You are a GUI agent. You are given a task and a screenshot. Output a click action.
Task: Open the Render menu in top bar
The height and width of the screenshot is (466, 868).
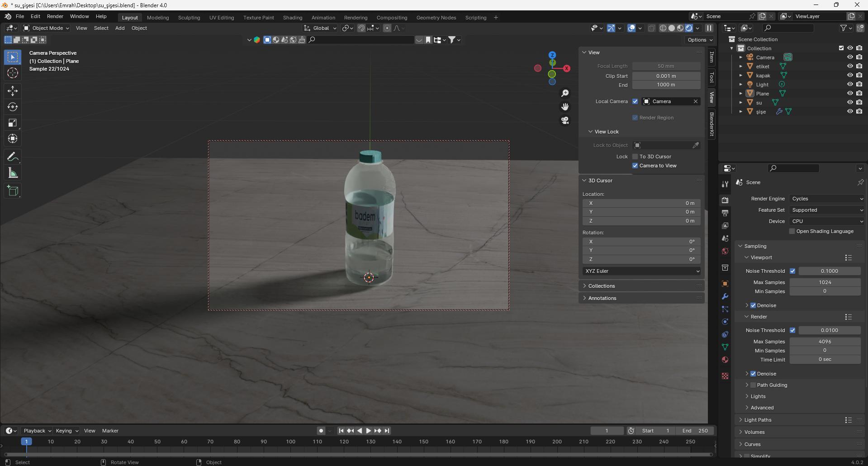coord(55,16)
